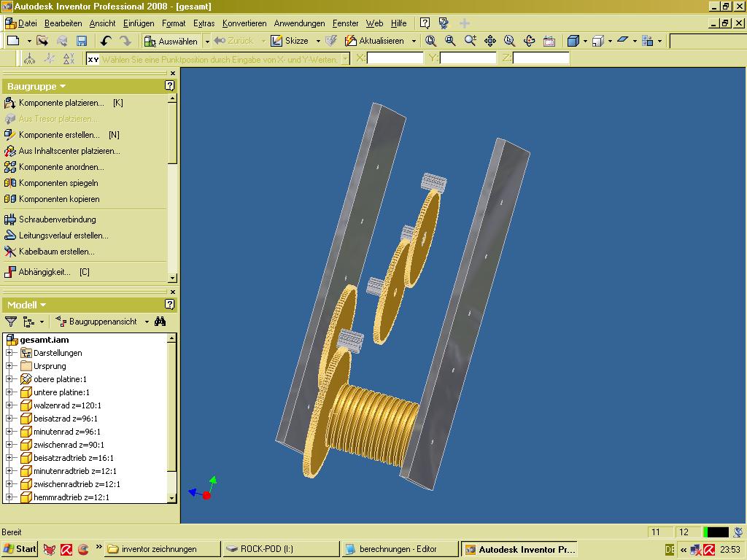747x560 pixels.
Task: Open the Abhängigkeit constraint tool
Action: [x=47, y=272]
